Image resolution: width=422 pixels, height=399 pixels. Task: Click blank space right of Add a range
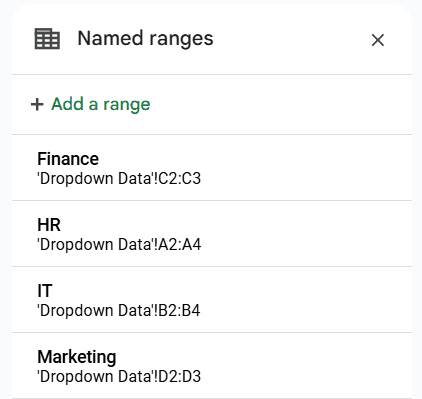(x=280, y=105)
